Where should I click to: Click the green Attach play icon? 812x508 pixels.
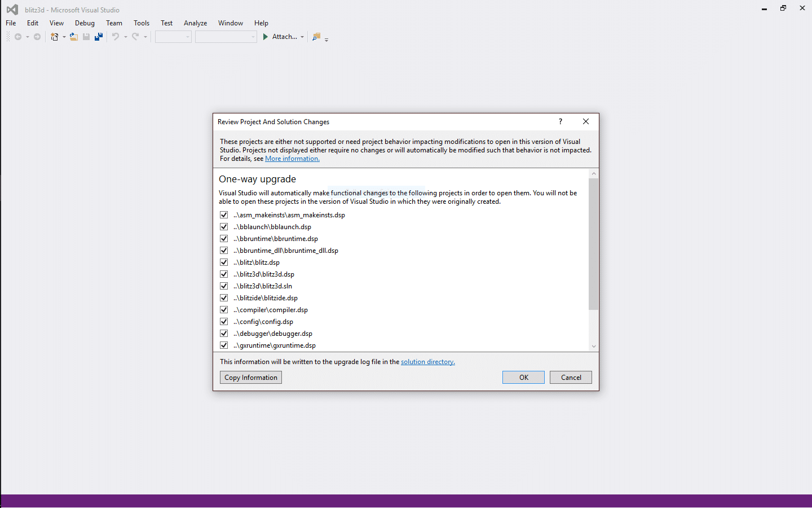coord(266,37)
